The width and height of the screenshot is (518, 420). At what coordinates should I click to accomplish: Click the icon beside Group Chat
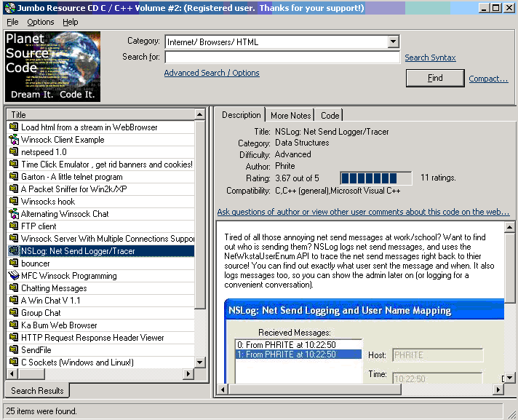pos(14,312)
